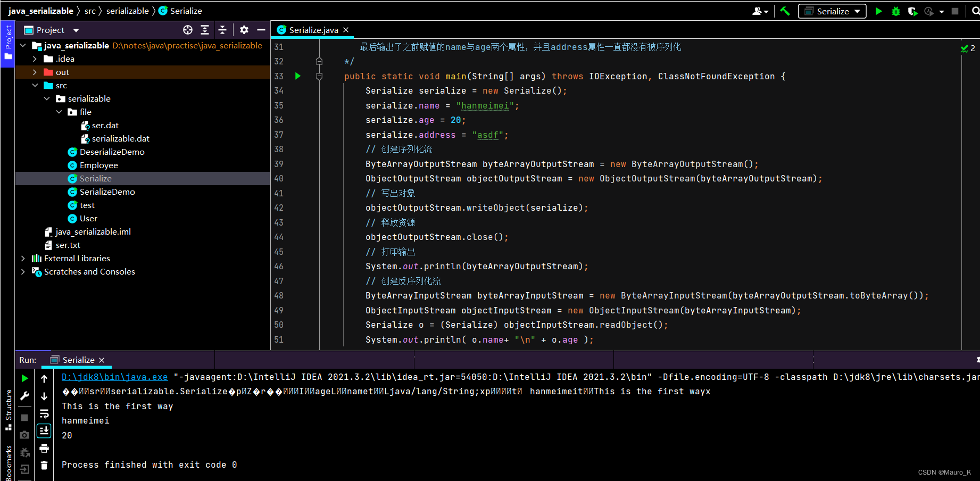Go up the stack trace with up arrow
Image resolution: width=980 pixels, height=481 pixels.
(44, 378)
